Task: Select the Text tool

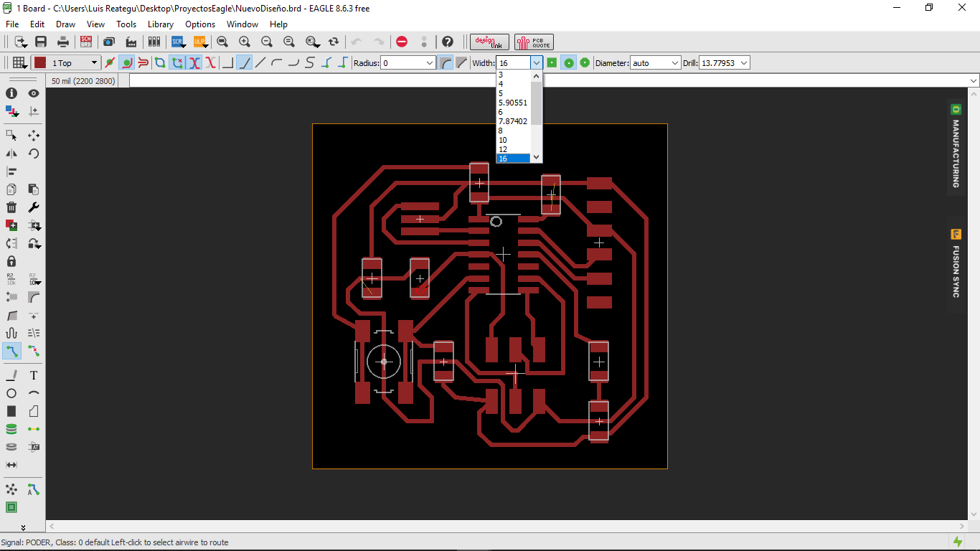Action: [x=34, y=375]
